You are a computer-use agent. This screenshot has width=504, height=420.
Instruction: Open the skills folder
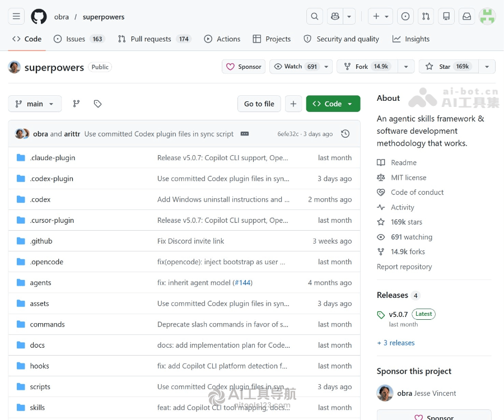pyautogui.click(x=38, y=408)
